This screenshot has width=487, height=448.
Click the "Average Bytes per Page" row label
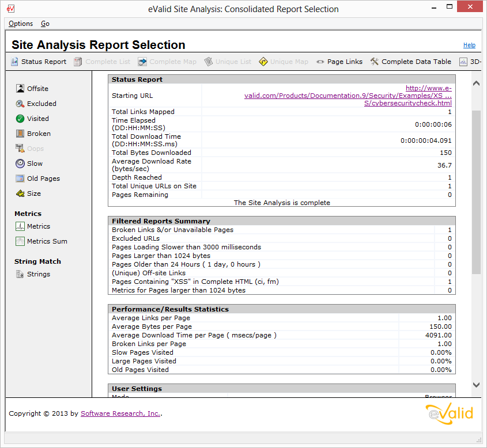pos(152,326)
